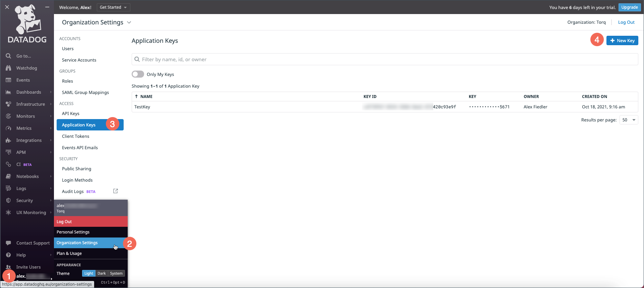Toggle Only My Keys switch

coord(138,74)
